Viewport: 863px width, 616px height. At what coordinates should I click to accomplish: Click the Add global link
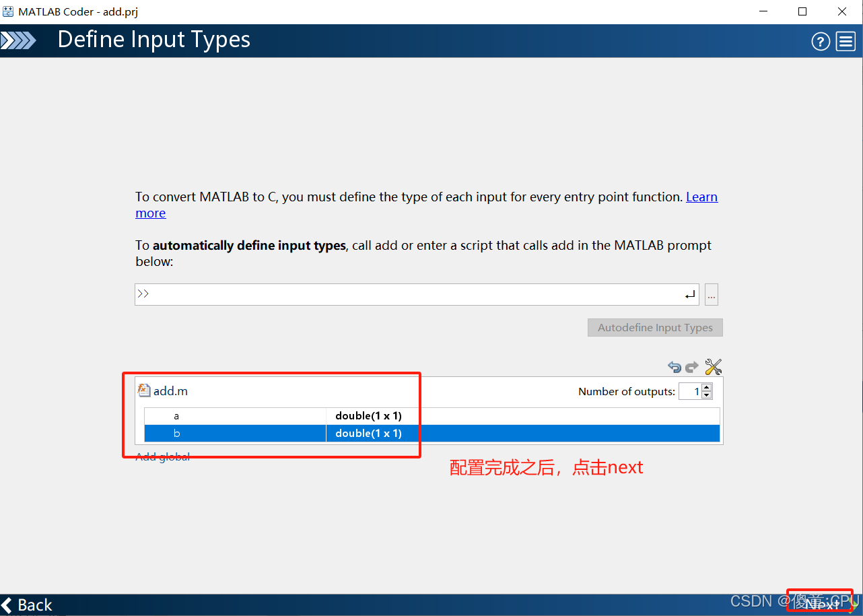(163, 456)
